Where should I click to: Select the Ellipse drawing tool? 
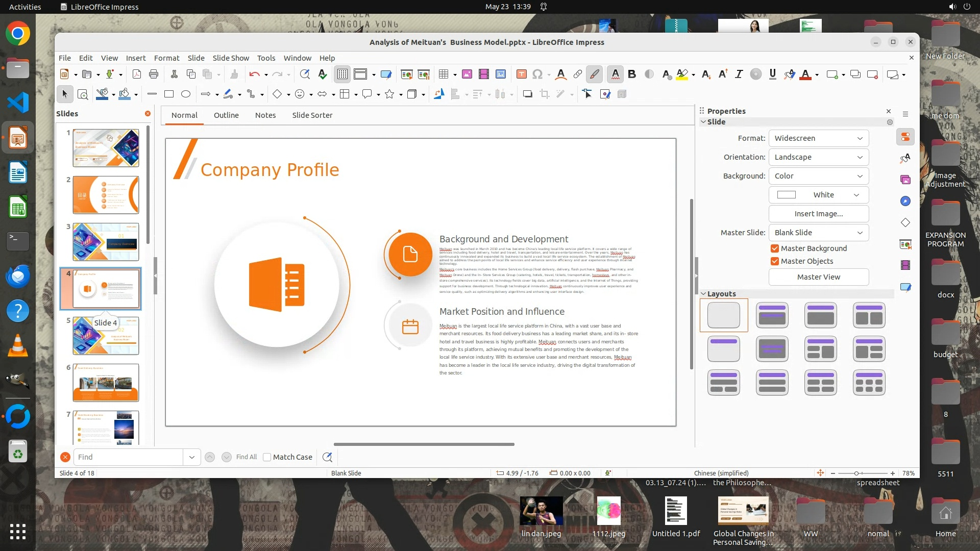186,94
